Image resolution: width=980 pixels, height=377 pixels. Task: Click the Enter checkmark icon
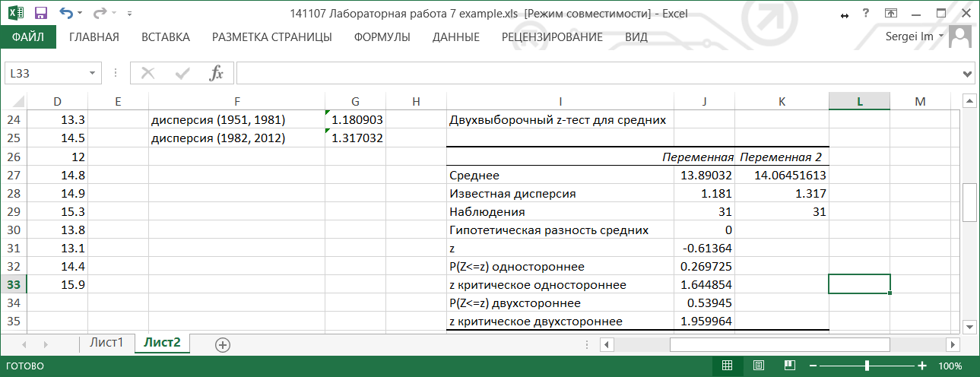point(182,73)
